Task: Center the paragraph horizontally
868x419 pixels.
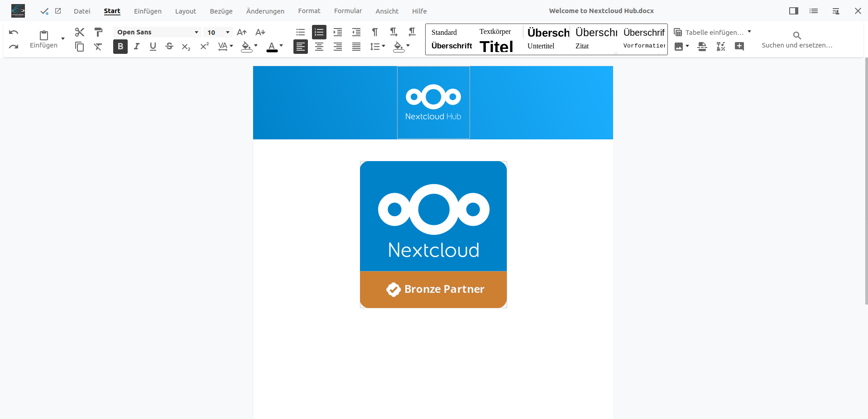Action: coord(319,47)
